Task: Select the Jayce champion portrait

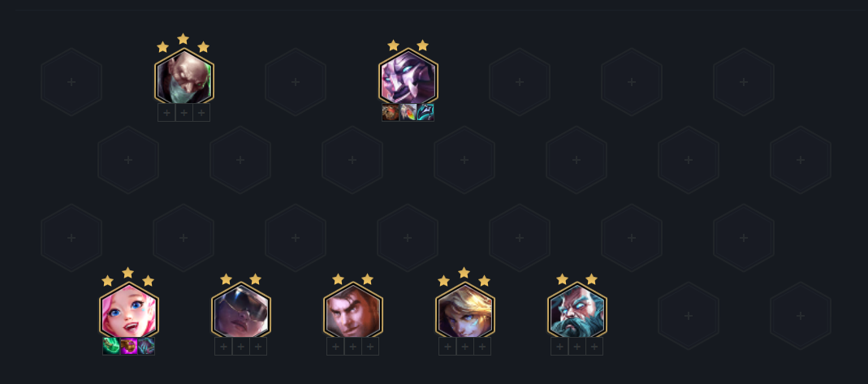Action: [x=353, y=311]
